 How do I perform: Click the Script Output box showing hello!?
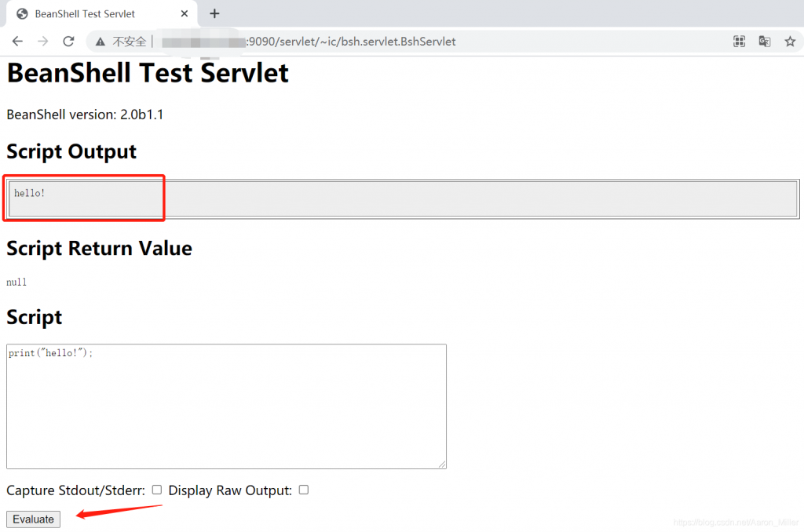(402, 199)
